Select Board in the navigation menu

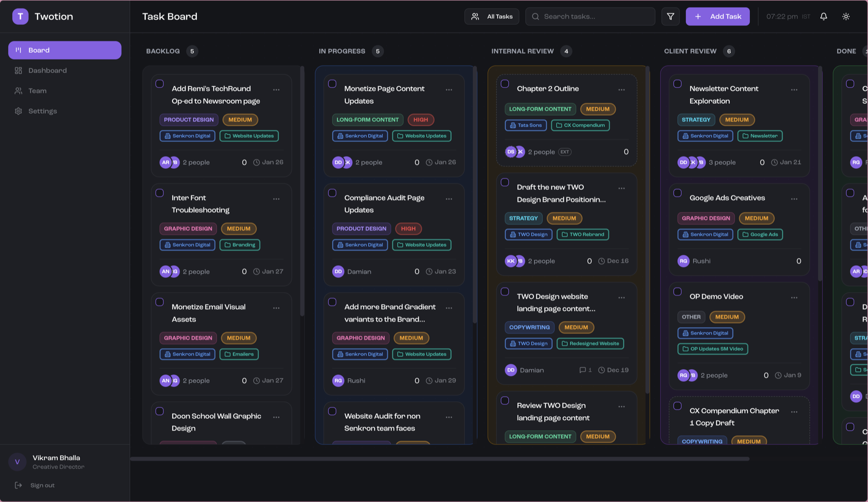click(x=39, y=50)
